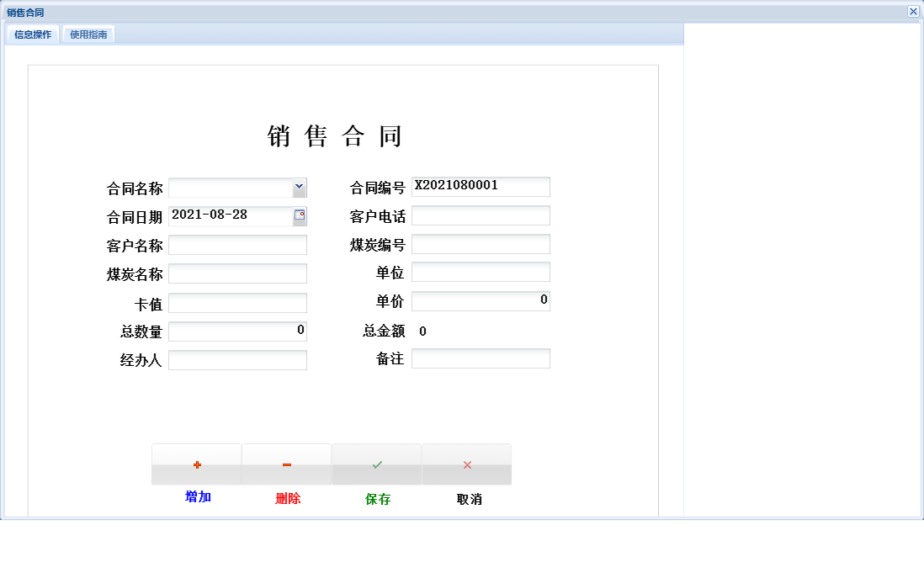924x578 pixels.
Task: Expand the contract name selection list arrow
Action: click(x=300, y=186)
